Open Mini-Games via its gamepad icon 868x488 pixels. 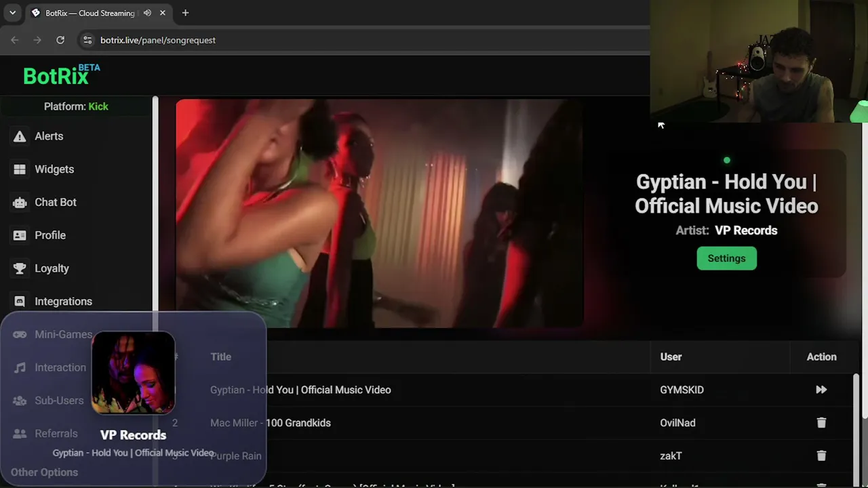pos(20,334)
